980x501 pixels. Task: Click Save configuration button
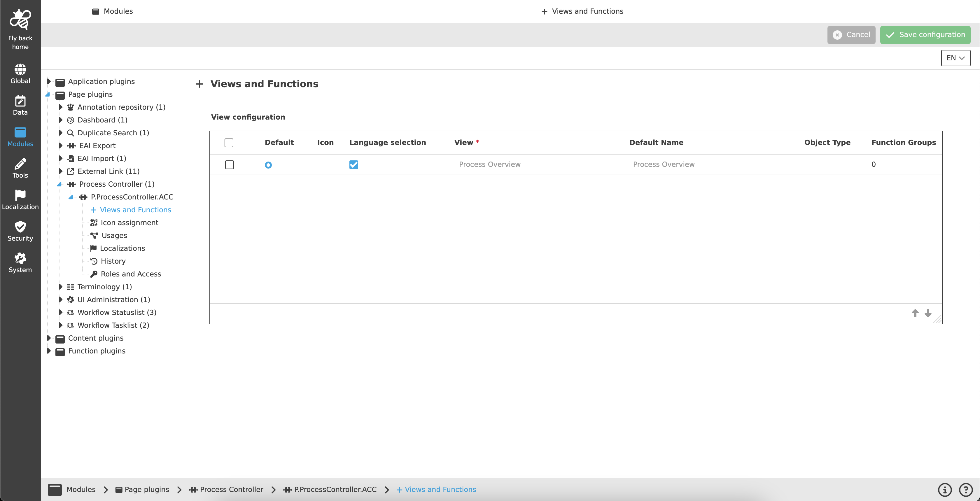point(925,35)
